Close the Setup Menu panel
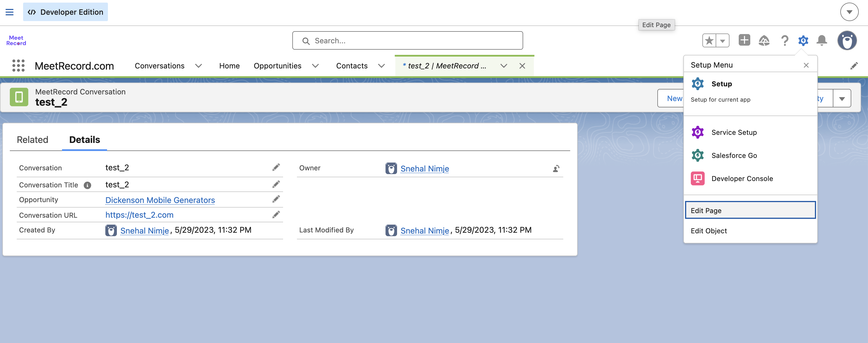 [806, 65]
